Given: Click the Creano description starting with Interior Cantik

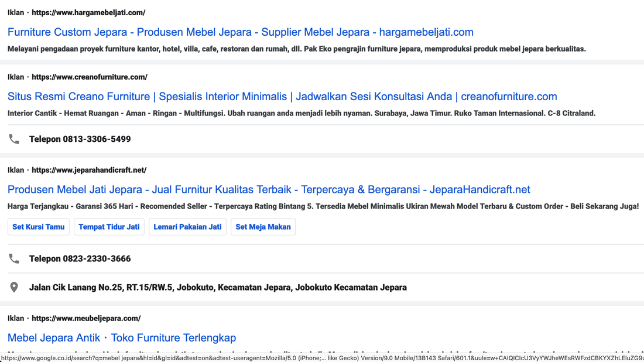Looking at the screenshot, I should coord(301,114).
